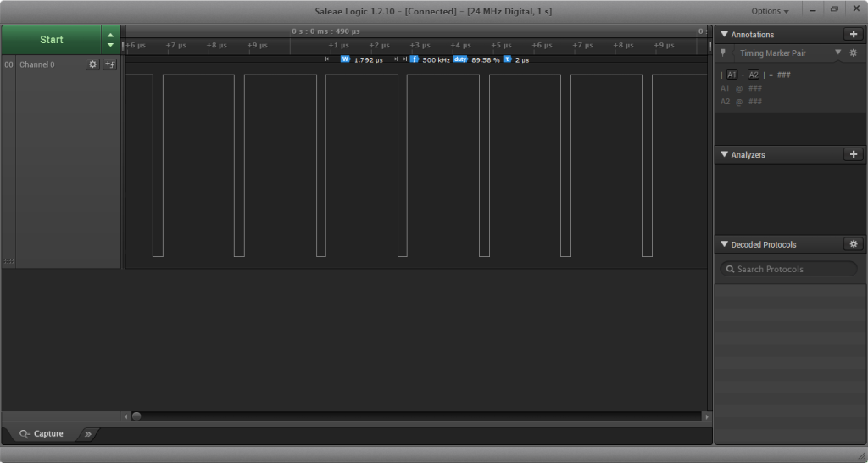Click the double-arrow tab overflow button
This screenshot has height=463, width=868.
point(87,434)
